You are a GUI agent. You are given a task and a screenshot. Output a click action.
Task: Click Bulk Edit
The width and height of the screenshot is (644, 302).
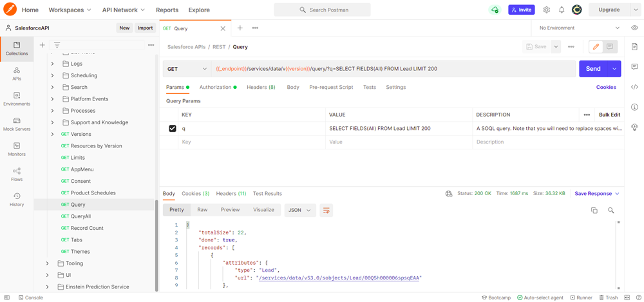tap(609, 115)
